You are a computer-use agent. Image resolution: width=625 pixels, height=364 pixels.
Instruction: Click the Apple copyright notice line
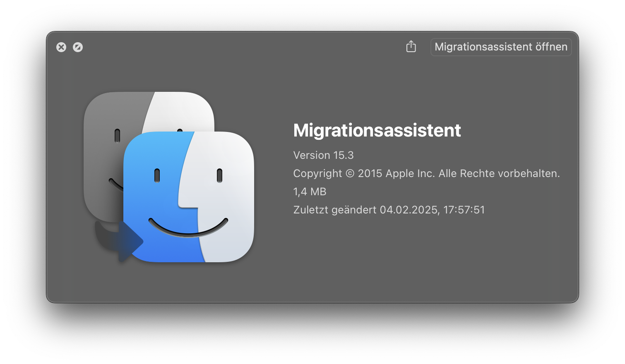tap(426, 173)
